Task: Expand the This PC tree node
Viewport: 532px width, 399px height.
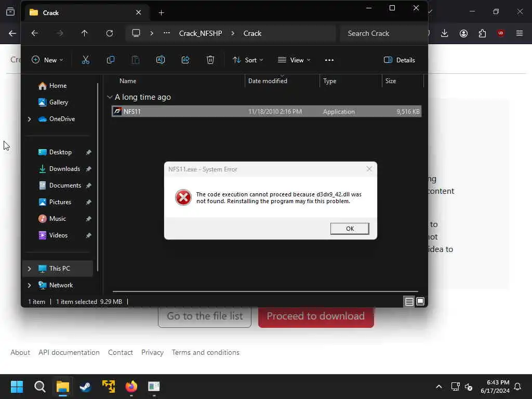Action: click(30, 269)
